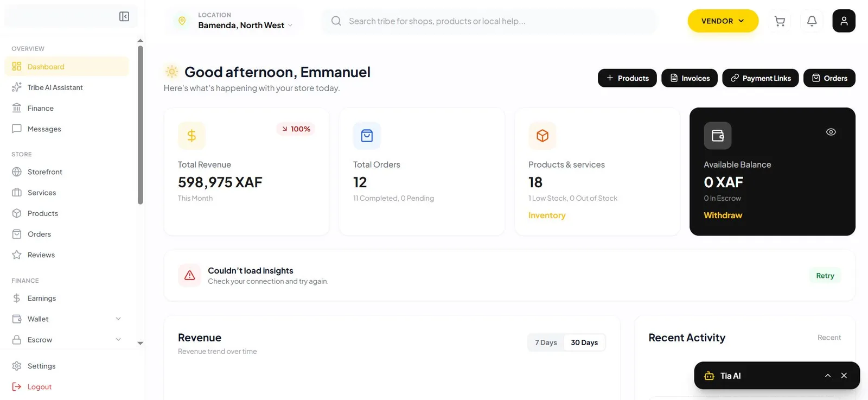Click the Total Revenue dollar icon

192,136
